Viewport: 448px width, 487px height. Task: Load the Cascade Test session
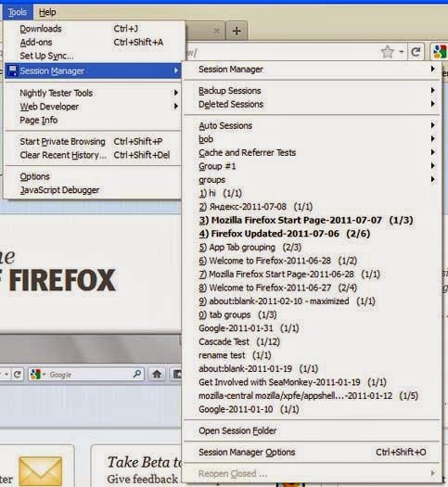[312, 342]
